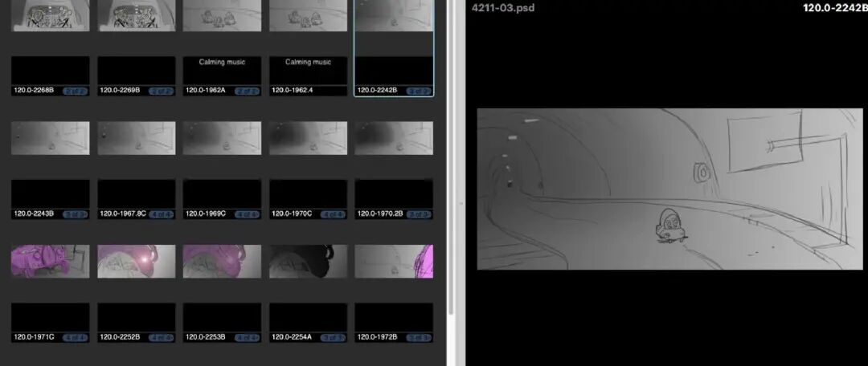Image resolution: width=868 pixels, height=366 pixels.
Task: Open version badge for panel 120.0-1962A
Action: point(248,91)
